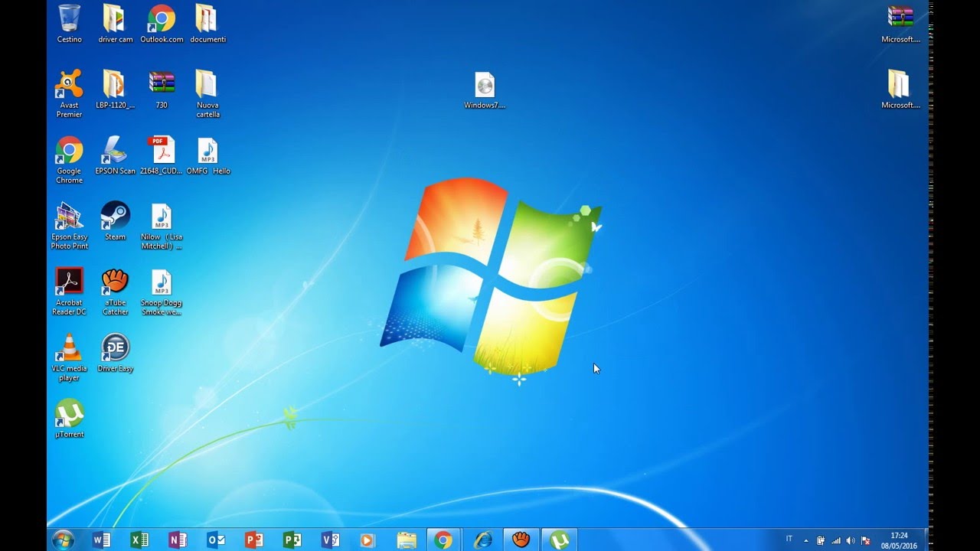Select the Windows7 disc image file

click(485, 90)
